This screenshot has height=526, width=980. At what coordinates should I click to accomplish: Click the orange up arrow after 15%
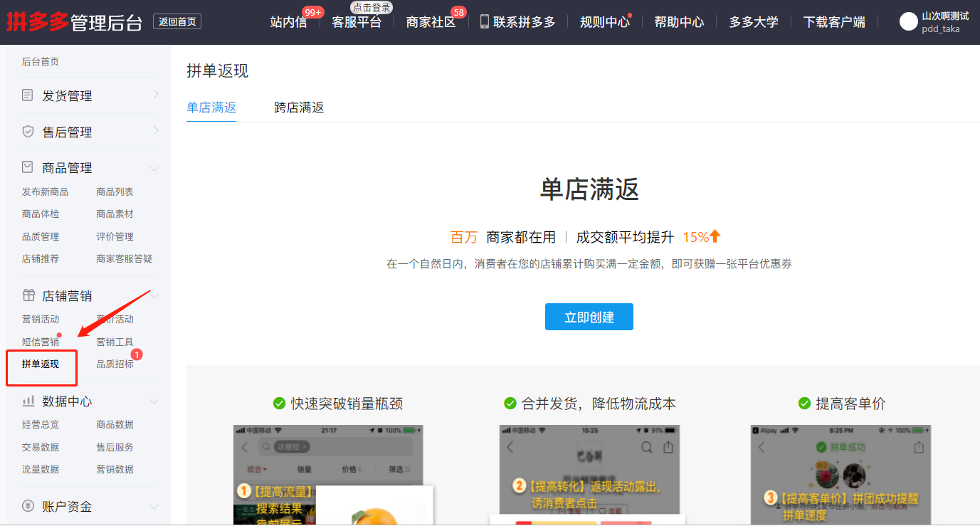pos(715,236)
